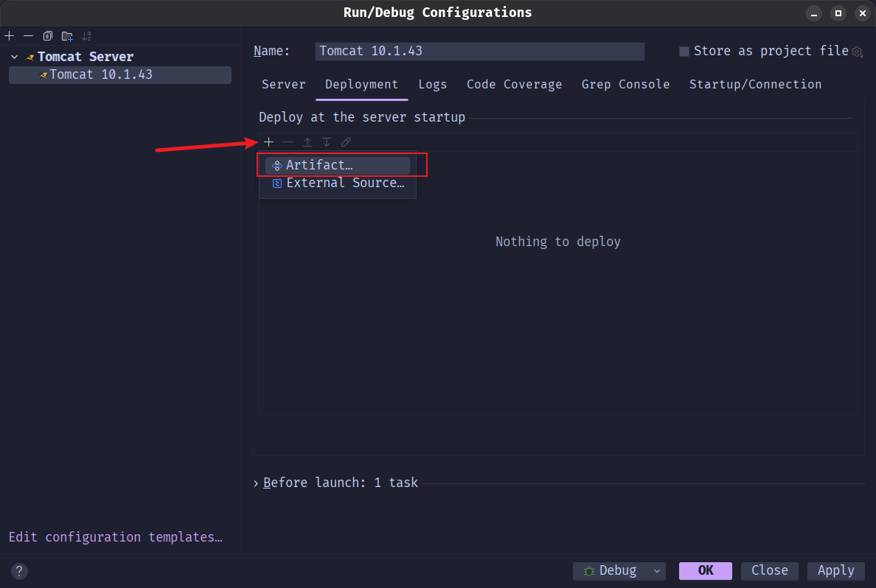Enable Store as project file checkbox
The width and height of the screenshot is (876, 588).
coord(684,52)
